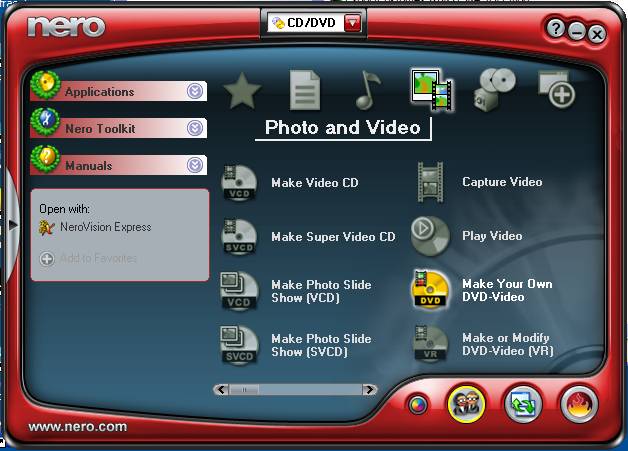Click the scrollbar left arrow
The width and height of the screenshot is (628, 451).
coord(221,389)
